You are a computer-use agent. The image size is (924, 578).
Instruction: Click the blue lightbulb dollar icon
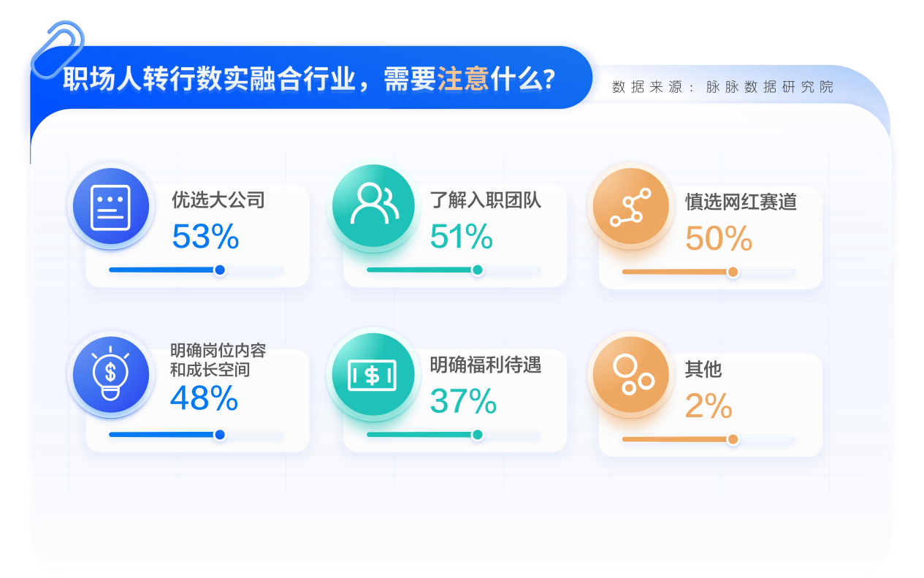[110, 374]
